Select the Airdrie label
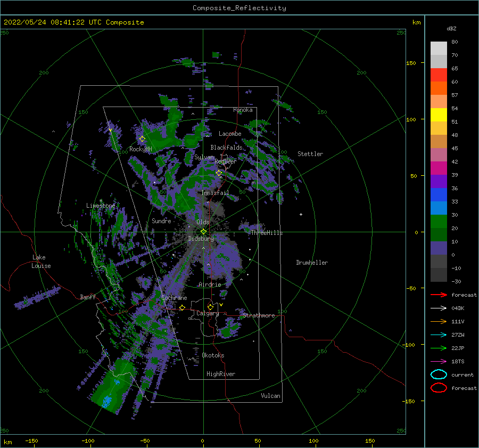The height and width of the screenshot is (448, 479). [210, 284]
